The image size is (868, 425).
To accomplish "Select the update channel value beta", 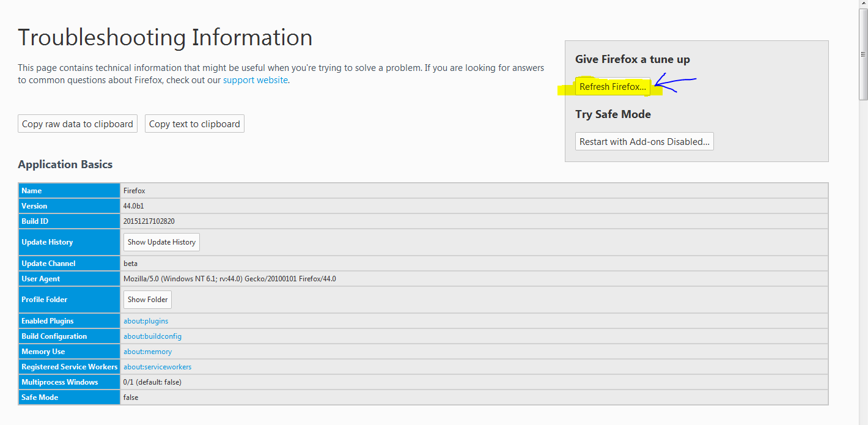I will coord(130,264).
